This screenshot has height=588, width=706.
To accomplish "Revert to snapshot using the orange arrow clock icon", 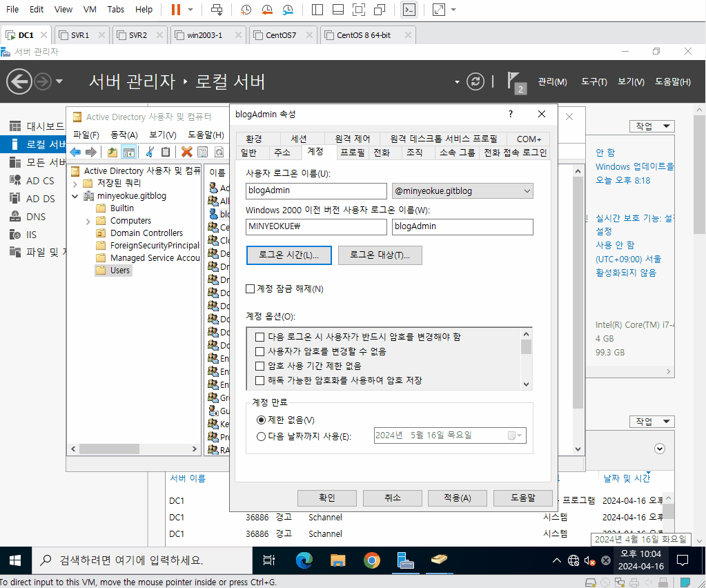I will pos(267,10).
